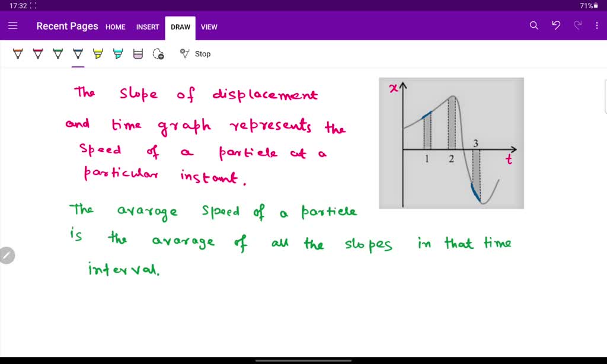Select the dark blue pen

pos(78,54)
